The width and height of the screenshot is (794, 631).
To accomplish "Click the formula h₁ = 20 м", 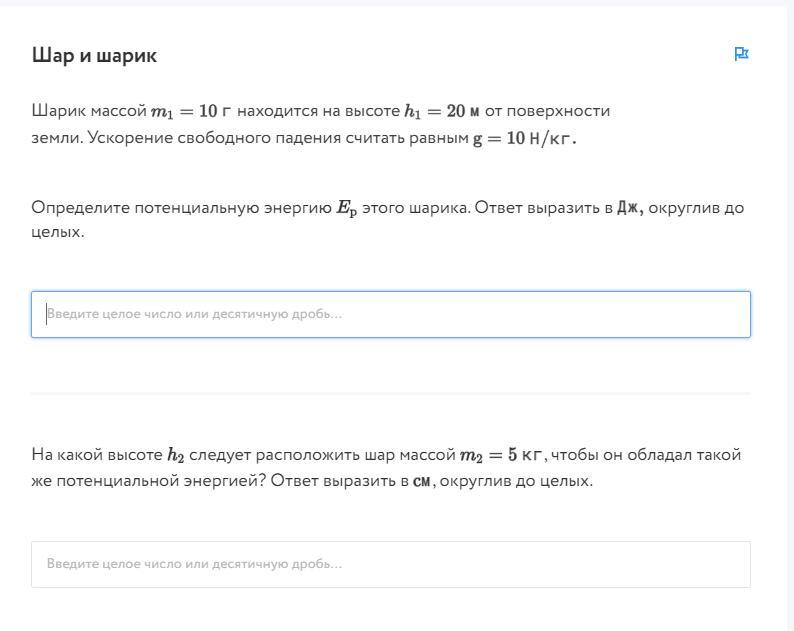I will 442,111.
